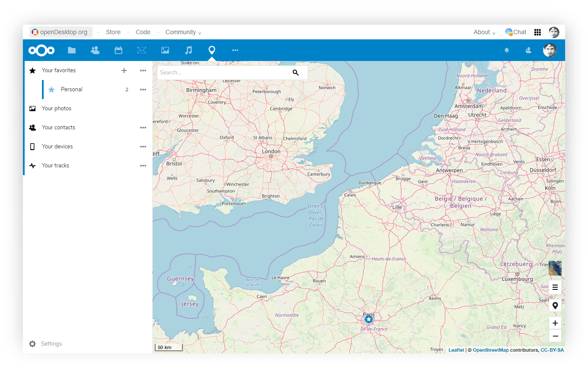Expand the Community dropdown
The image size is (588, 372).
[183, 32]
